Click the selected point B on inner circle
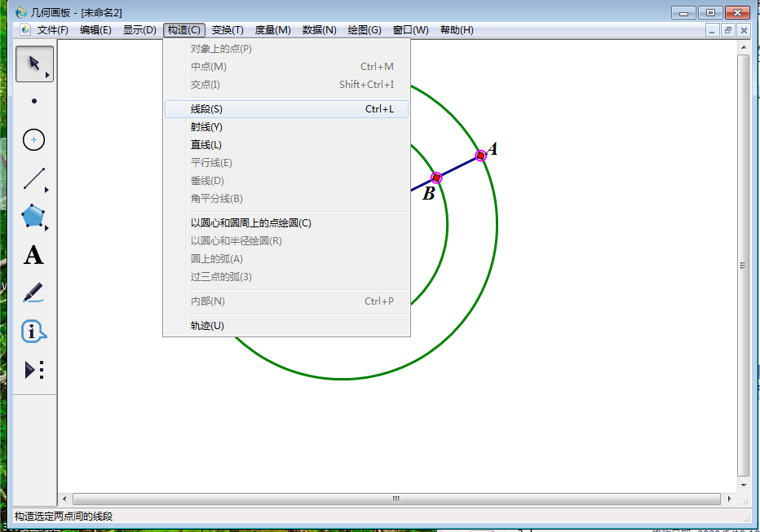The image size is (760, 532). point(436,178)
